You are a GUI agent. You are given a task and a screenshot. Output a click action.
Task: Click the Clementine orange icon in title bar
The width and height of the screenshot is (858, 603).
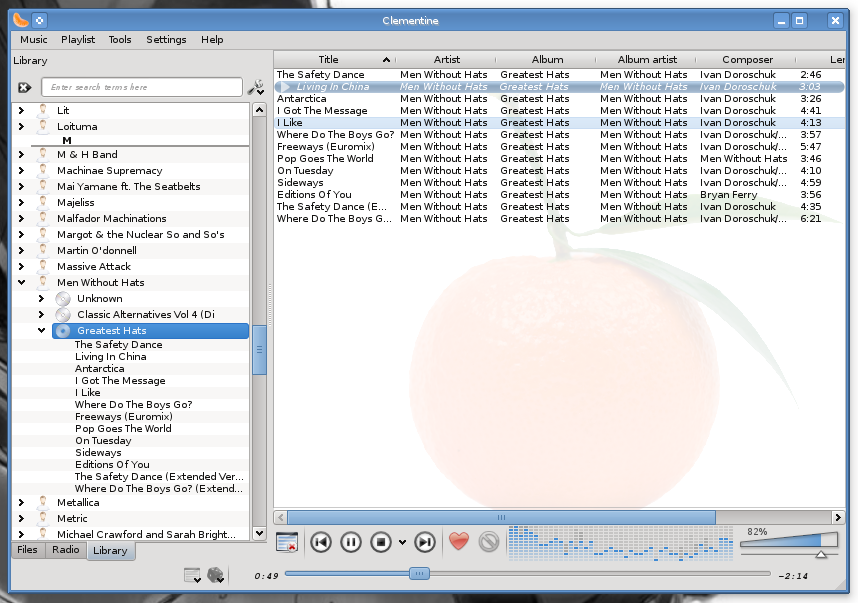[21, 20]
